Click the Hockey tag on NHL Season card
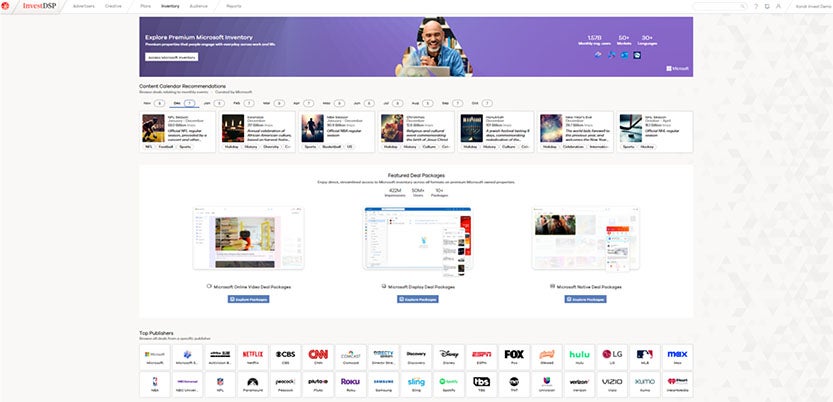The image size is (833, 402). pyautogui.click(x=647, y=147)
